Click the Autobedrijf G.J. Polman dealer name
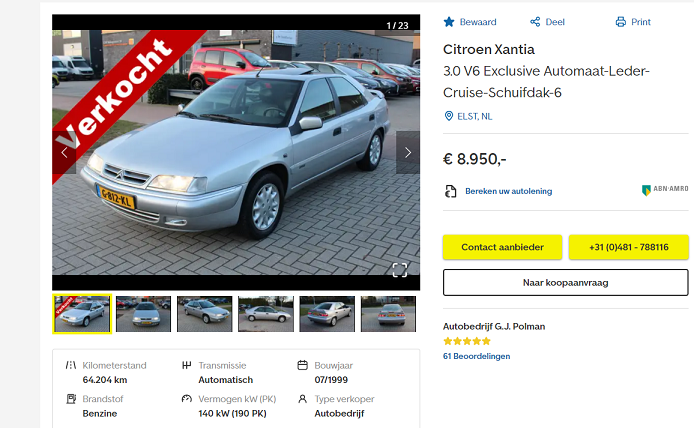This screenshot has height=428, width=694. coord(494,327)
